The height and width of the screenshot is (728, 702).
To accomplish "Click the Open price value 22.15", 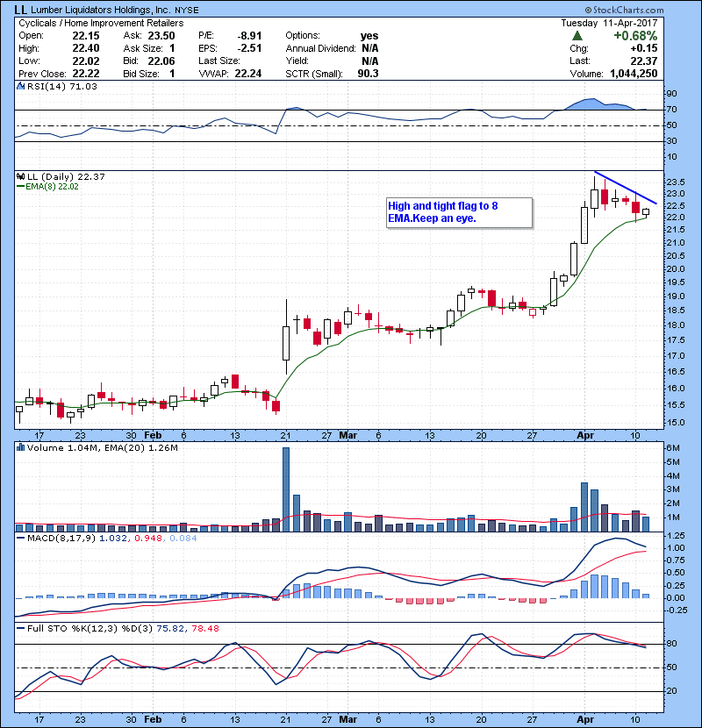I will point(86,36).
